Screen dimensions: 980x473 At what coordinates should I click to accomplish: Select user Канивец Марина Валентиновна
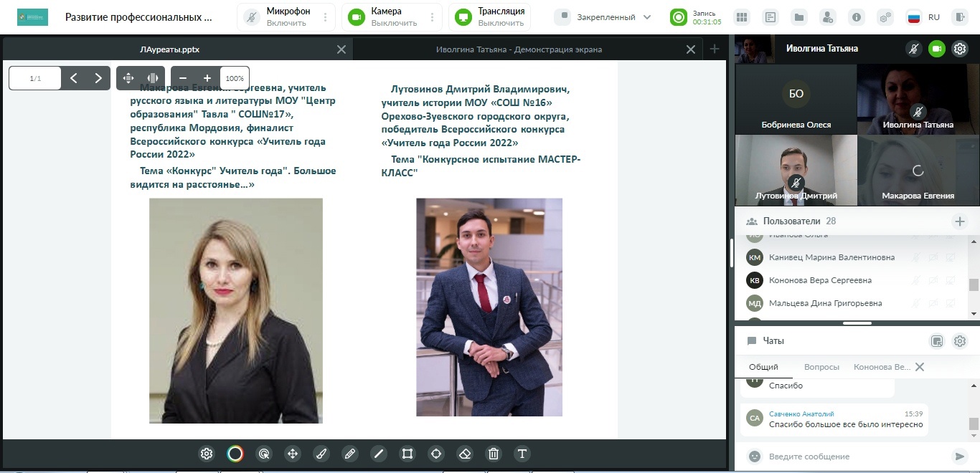click(x=851, y=257)
